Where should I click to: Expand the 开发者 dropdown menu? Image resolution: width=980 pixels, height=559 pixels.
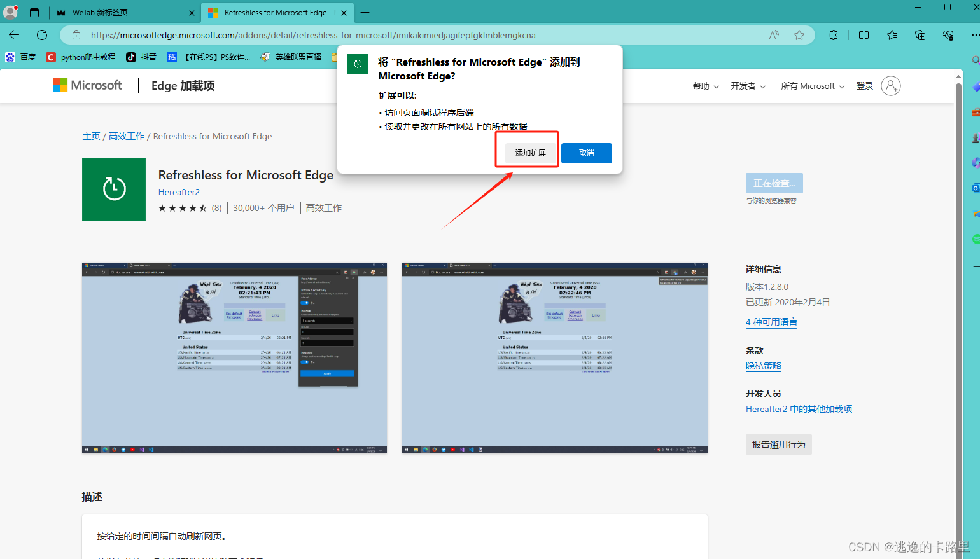click(x=748, y=86)
